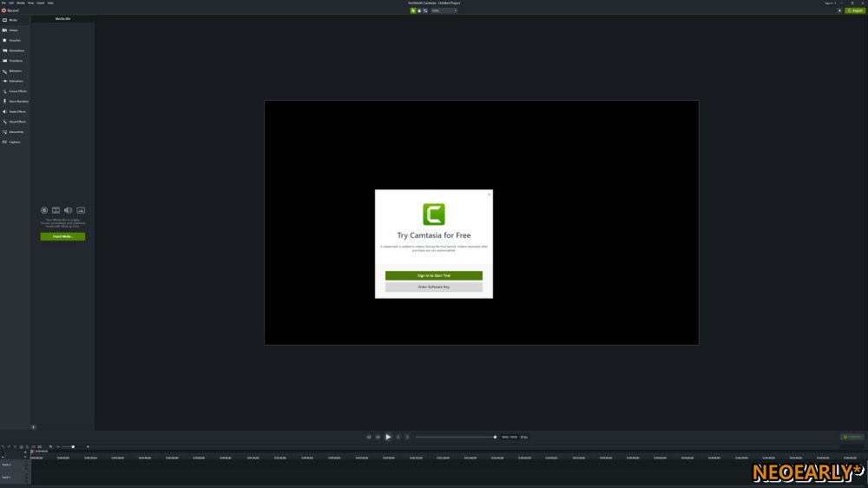Click the Undo icon on timeline toolbar
The width and height of the screenshot is (868, 488).
click(3, 447)
